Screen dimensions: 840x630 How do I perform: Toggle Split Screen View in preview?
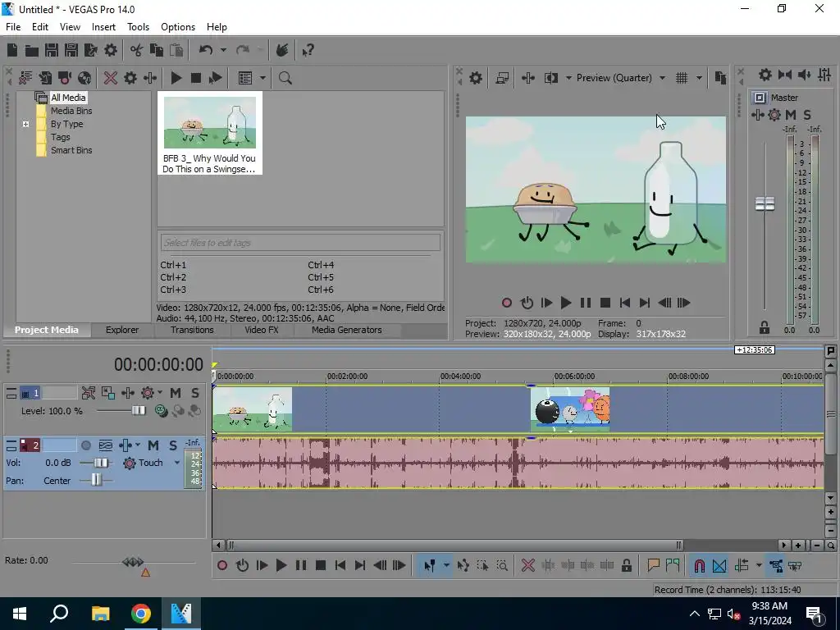pyautogui.click(x=551, y=78)
